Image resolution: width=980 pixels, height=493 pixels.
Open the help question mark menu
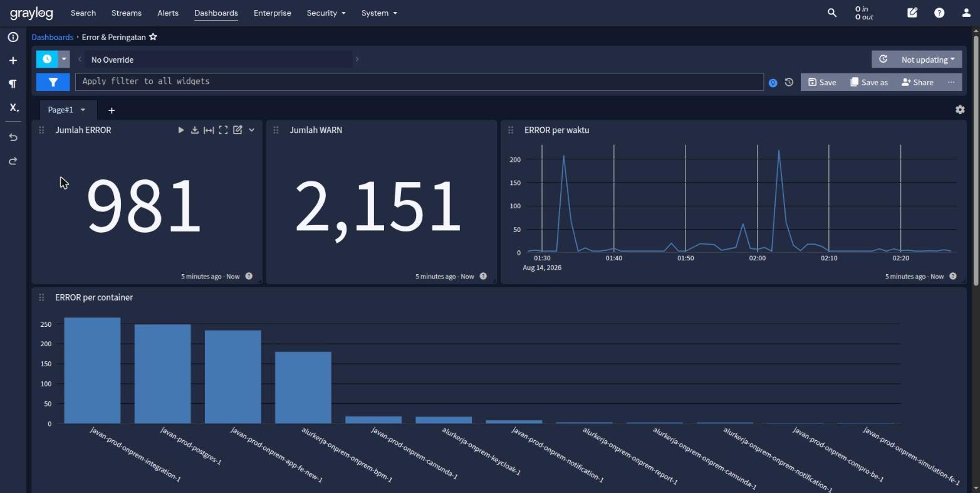coord(939,13)
